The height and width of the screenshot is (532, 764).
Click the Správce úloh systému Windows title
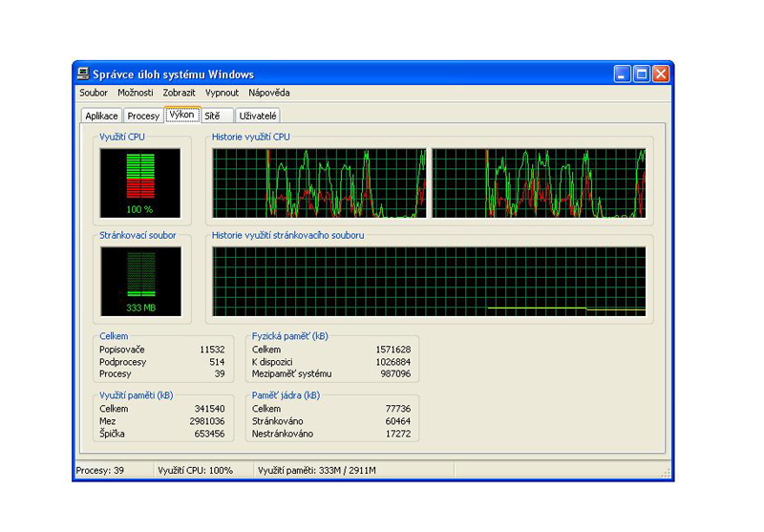click(x=174, y=74)
